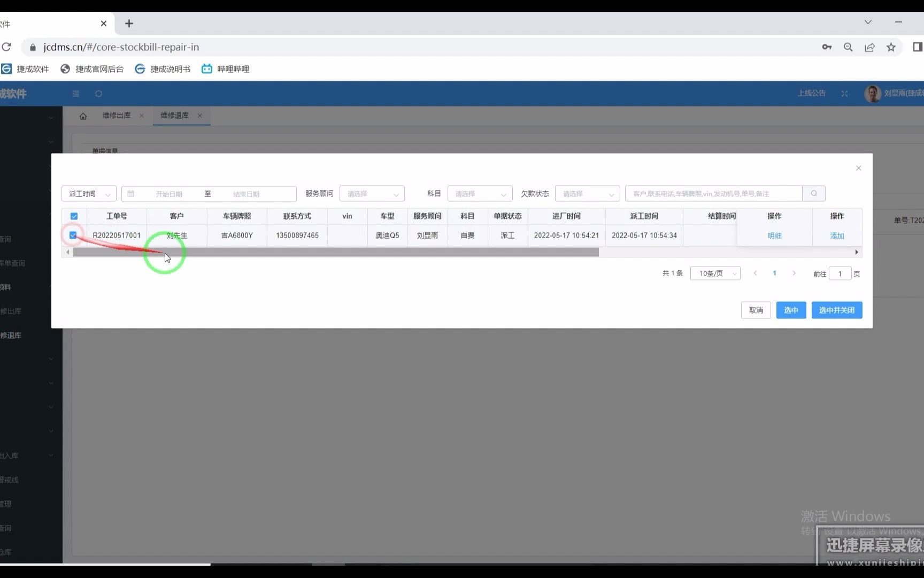Click the table horizontal scrollbar thumb
924x578 pixels.
[x=336, y=252]
